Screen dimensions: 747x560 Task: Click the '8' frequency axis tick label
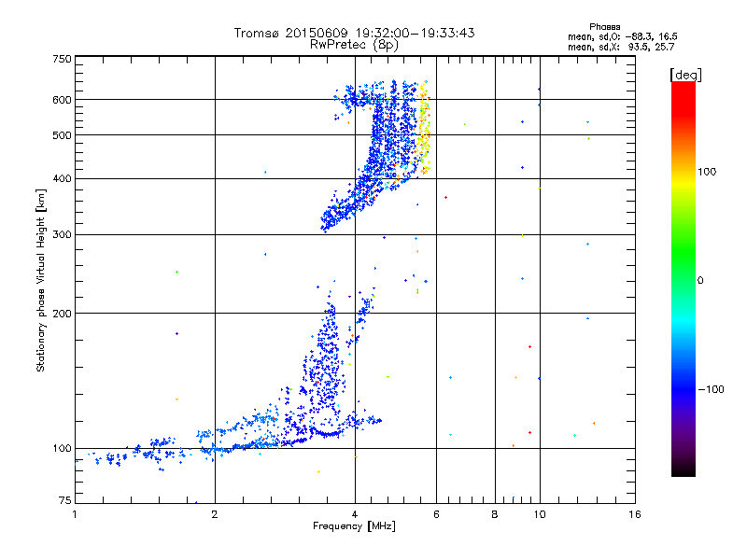pyautogui.click(x=495, y=514)
